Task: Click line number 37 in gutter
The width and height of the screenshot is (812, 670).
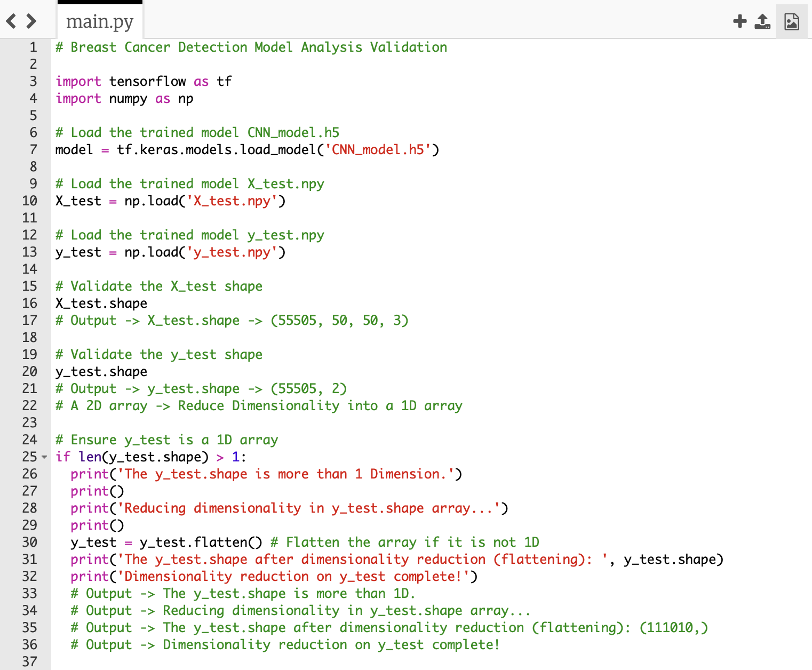Action: coord(30,661)
